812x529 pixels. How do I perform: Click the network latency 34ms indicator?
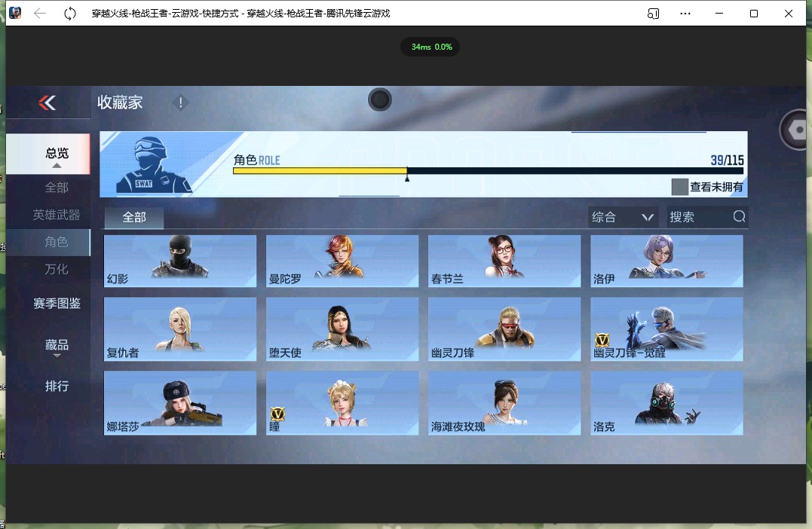(430, 47)
